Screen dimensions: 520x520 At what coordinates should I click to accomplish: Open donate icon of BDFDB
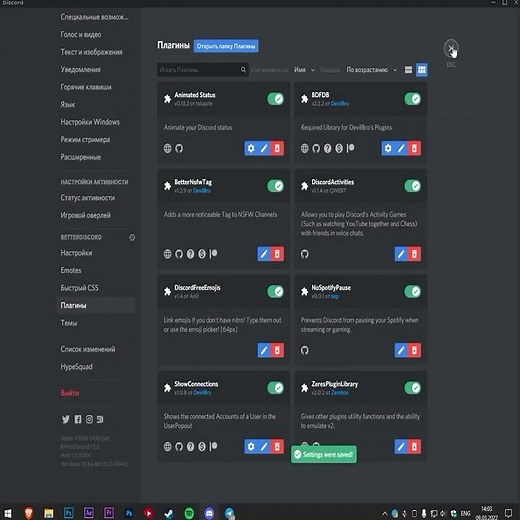tap(339, 148)
